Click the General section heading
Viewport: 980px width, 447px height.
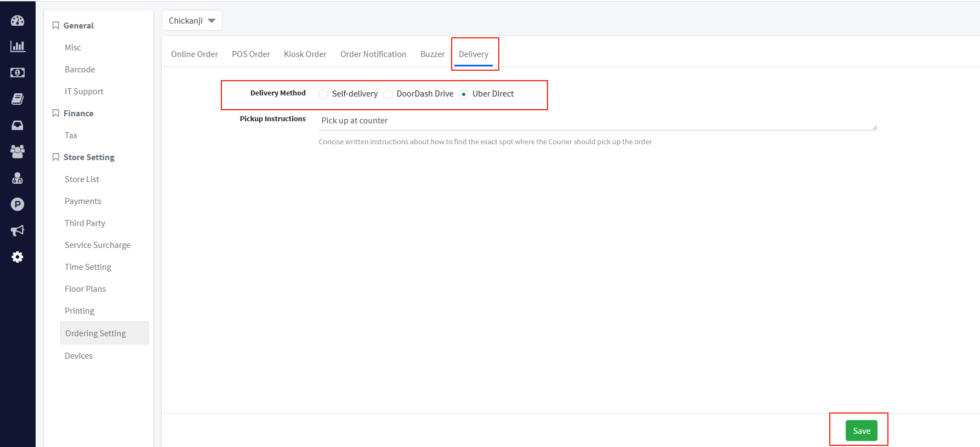click(x=78, y=26)
